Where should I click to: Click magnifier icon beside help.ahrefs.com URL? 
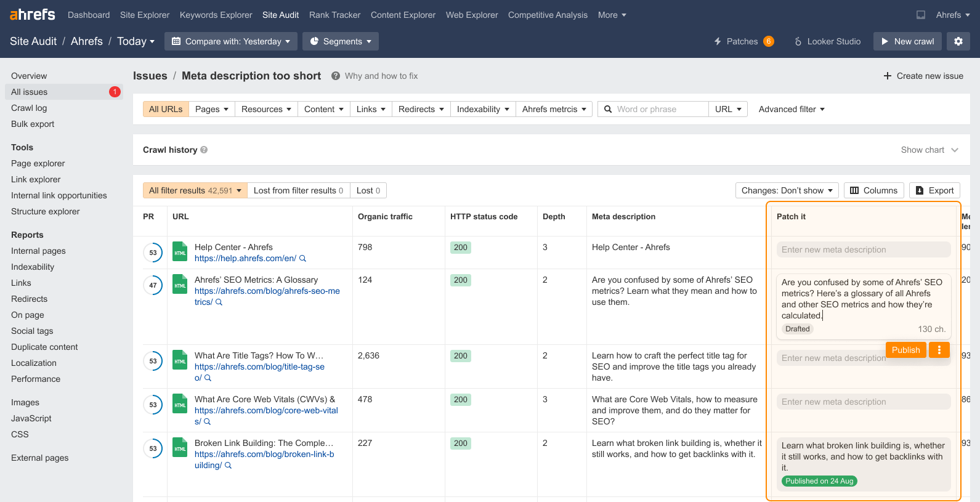(x=302, y=259)
